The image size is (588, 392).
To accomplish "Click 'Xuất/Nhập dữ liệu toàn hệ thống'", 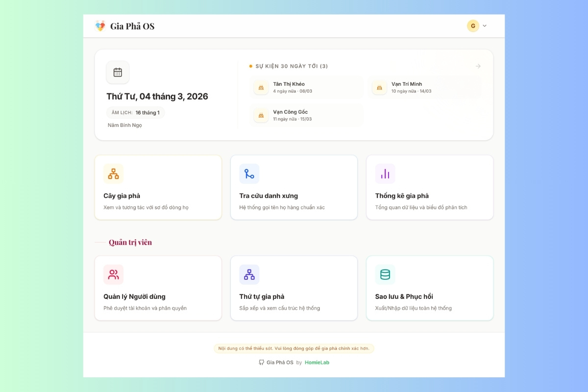I will [x=414, y=308].
